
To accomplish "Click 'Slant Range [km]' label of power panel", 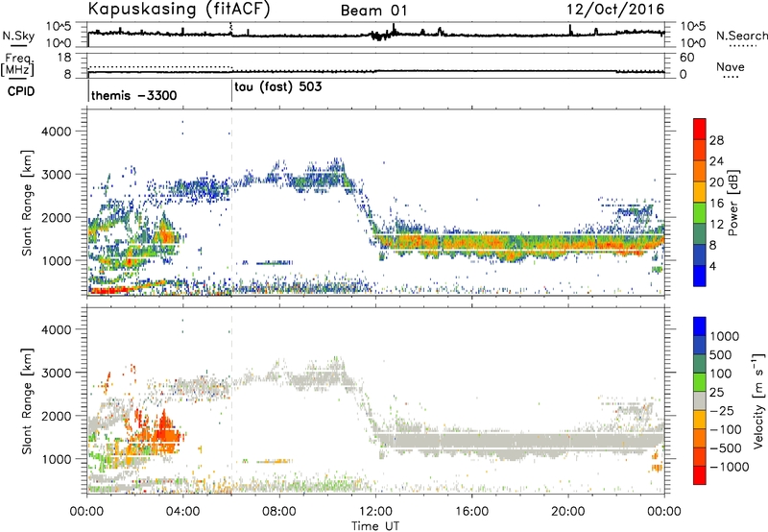I will pyautogui.click(x=27, y=203).
